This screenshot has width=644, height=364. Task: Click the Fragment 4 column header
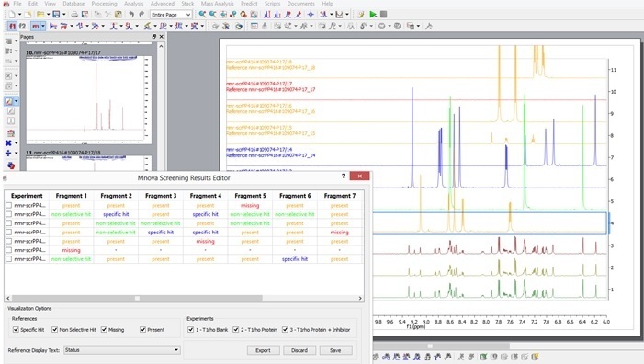pos(206,196)
